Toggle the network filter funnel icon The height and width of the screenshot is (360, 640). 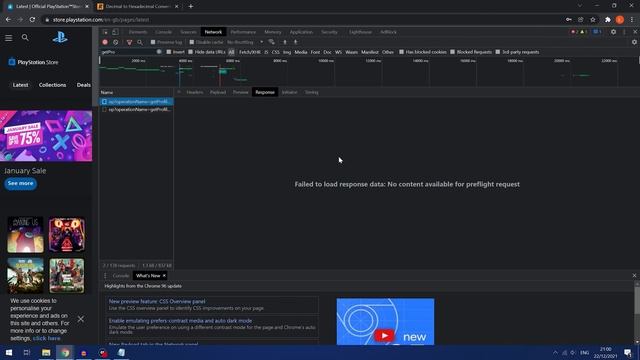(x=129, y=42)
